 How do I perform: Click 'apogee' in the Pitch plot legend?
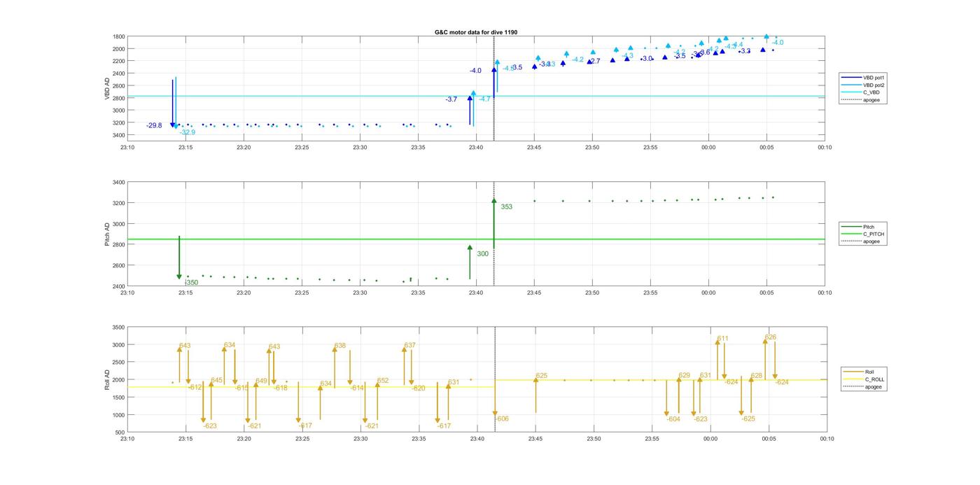coord(872,241)
